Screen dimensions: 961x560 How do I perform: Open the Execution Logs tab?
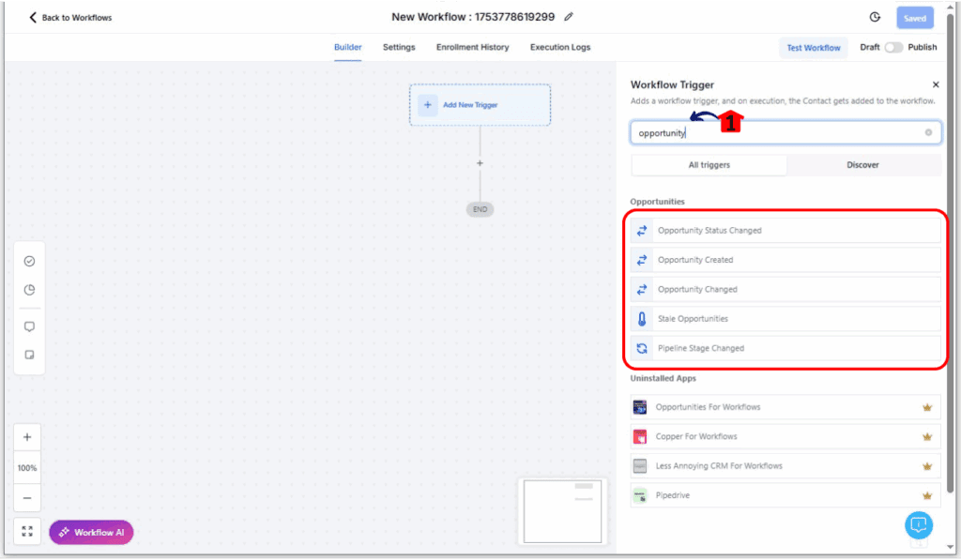click(x=560, y=47)
